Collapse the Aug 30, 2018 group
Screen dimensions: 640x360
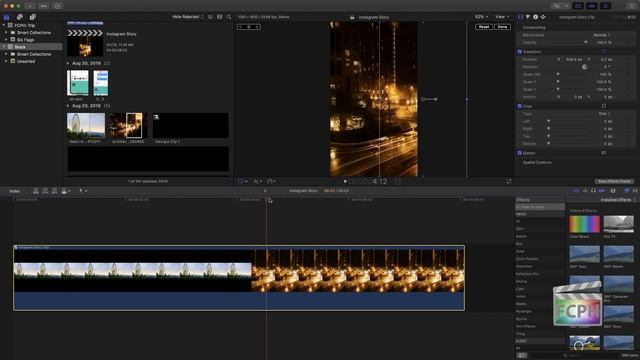68,63
